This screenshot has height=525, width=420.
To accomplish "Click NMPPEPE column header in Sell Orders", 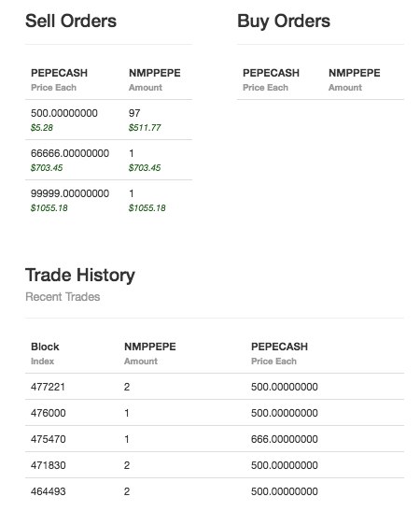I will point(155,73).
